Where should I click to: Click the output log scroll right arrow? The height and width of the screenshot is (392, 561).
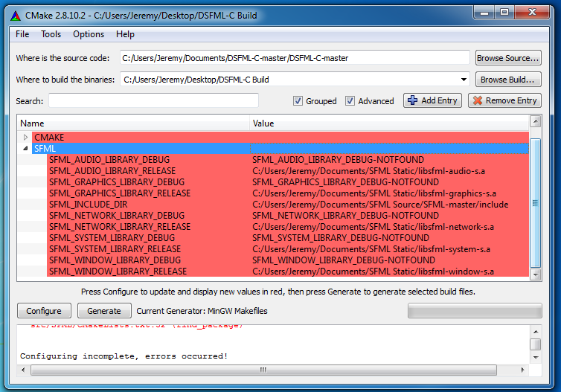click(523, 370)
